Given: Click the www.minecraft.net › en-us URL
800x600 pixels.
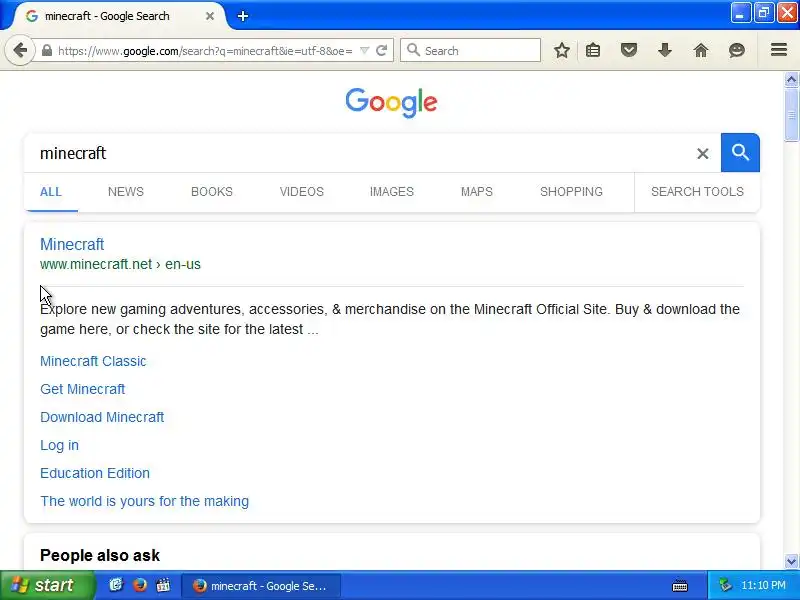Looking at the screenshot, I should coord(120,264).
